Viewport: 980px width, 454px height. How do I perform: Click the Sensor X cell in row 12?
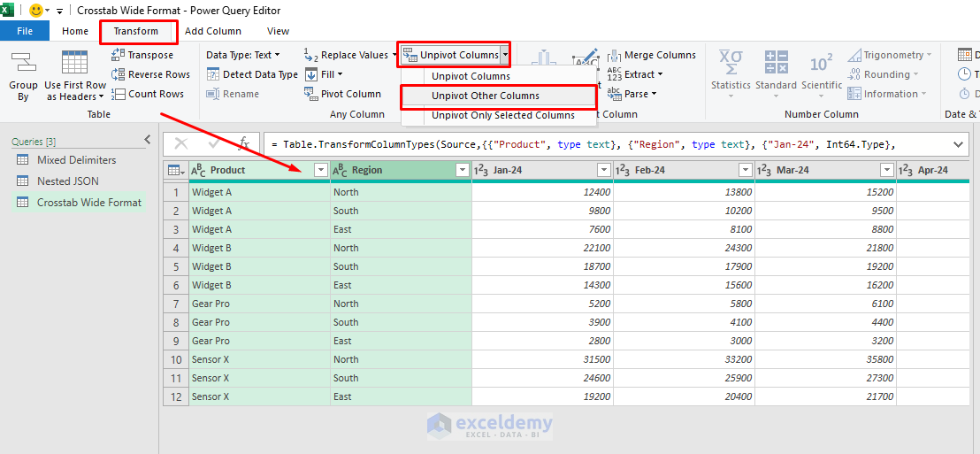pos(259,396)
